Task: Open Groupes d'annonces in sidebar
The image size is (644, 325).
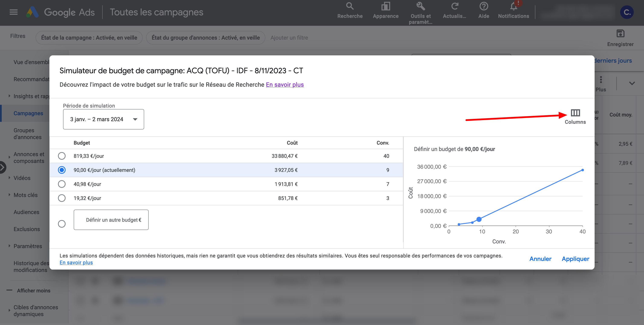Action: pos(27,134)
